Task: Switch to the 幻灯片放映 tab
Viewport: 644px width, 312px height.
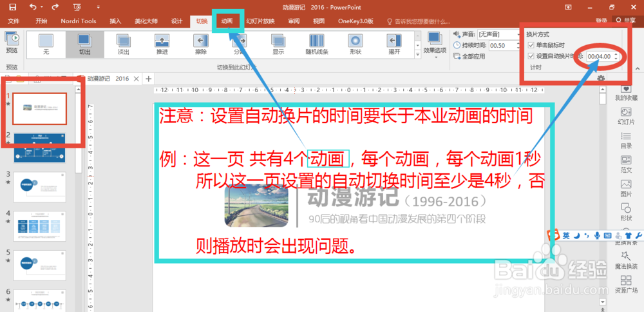Action: 260,21
